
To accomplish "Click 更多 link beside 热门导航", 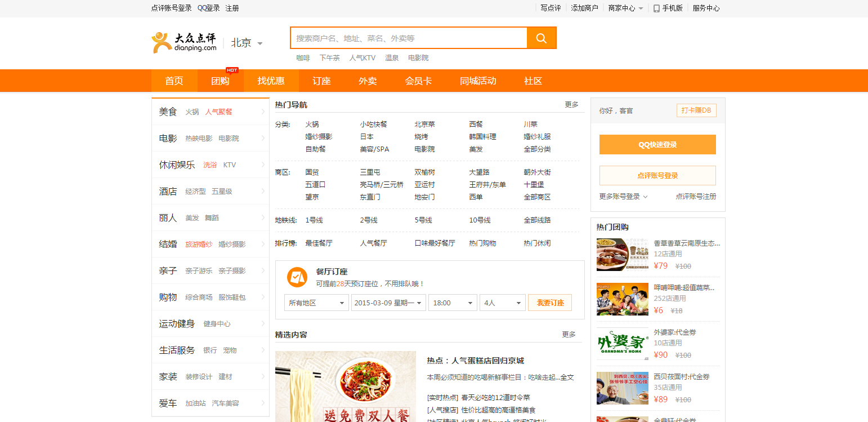I will tap(571, 105).
